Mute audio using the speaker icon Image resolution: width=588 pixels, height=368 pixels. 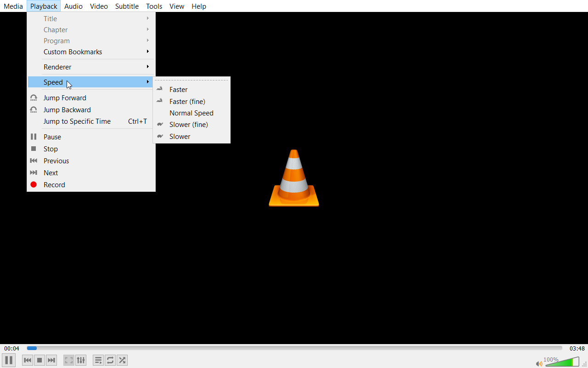[539, 363]
